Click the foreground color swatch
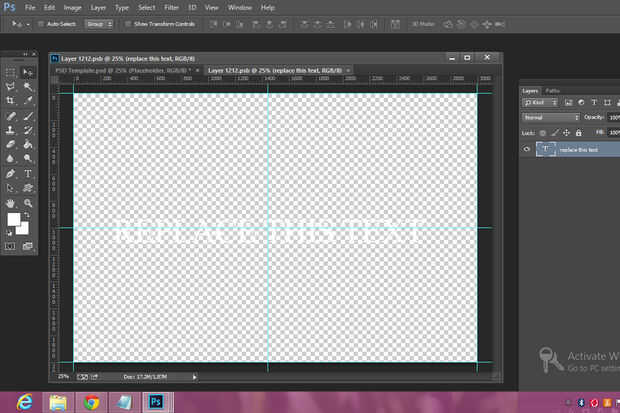 (x=14, y=218)
